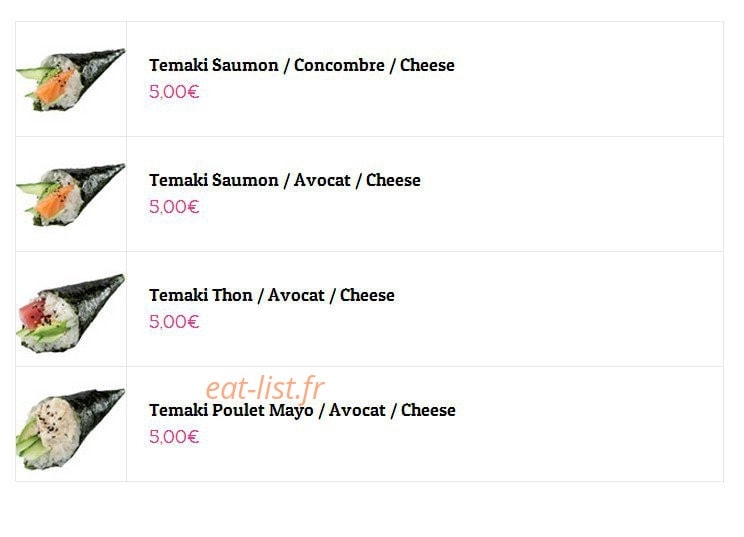Click the word Cheese in the Thon title
Screen dimensions: 744x537
click(367, 295)
